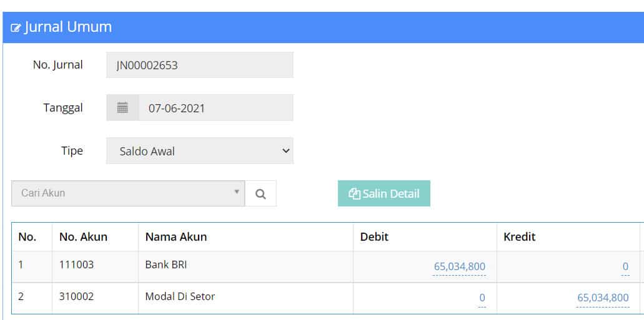Image resolution: width=644 pixels, height=320 pixels.
Task: Edit the Bank BRI debit amount 65,034,800
Action: (x=460, y=267)
